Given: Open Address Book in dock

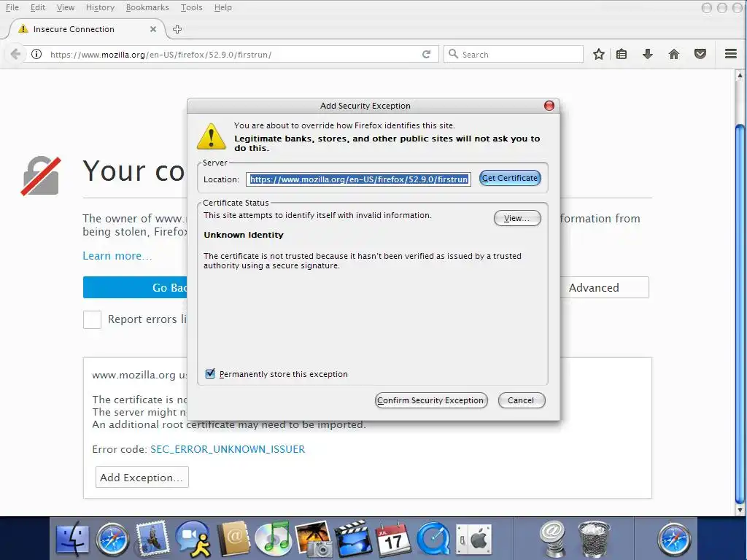Looking at the screenshot, I should 233,540.
